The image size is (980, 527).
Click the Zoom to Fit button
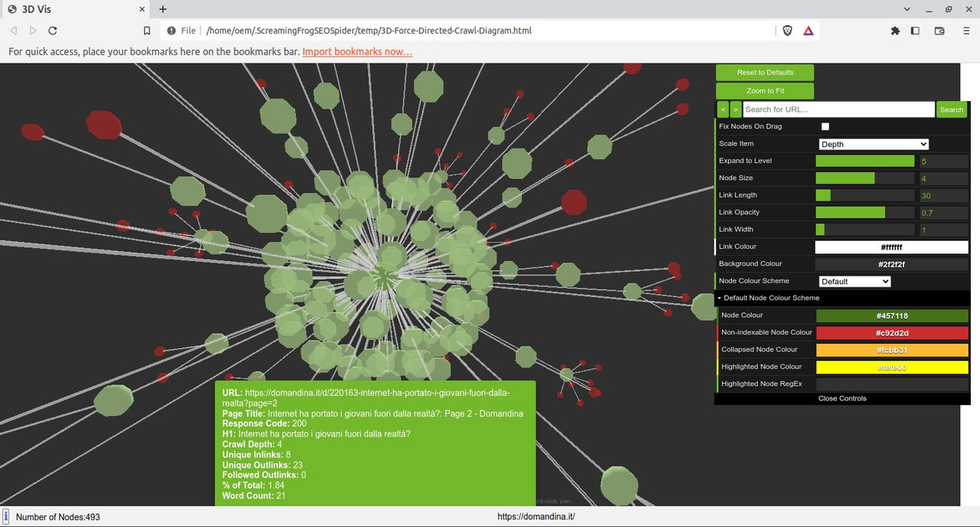point(765,90)
